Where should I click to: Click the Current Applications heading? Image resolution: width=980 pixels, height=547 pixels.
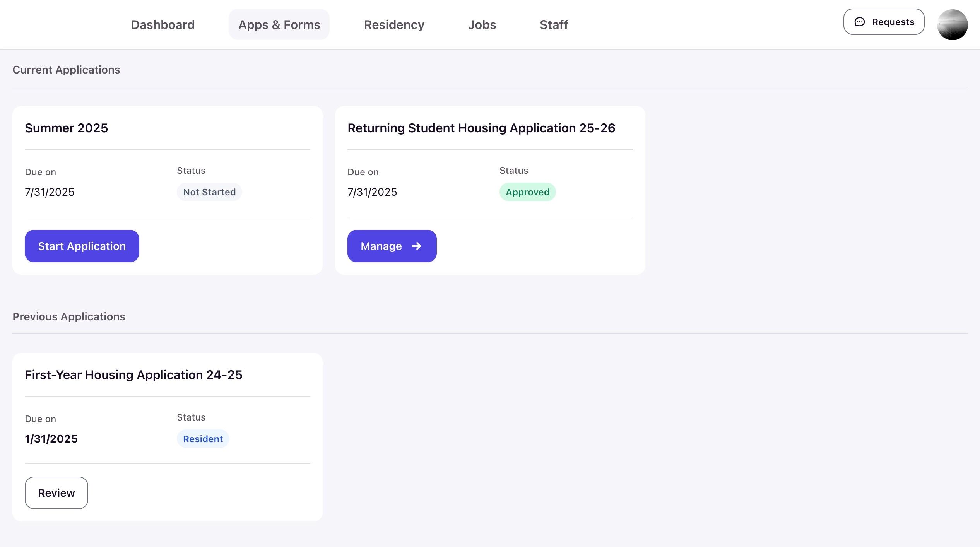pos(67,70)
